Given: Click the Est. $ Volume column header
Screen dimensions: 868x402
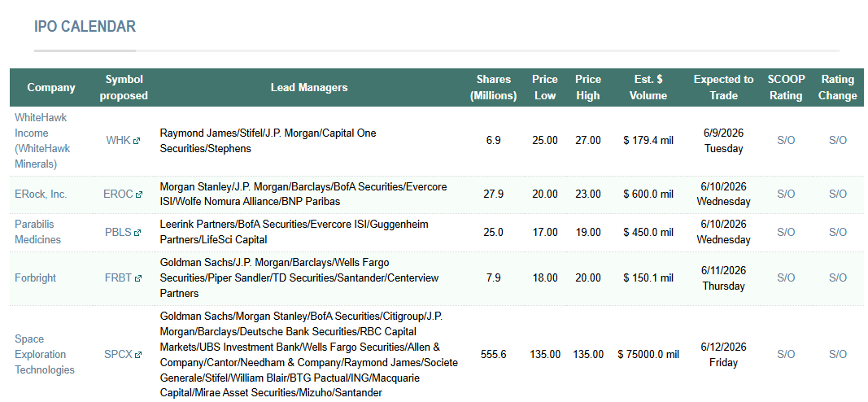Looking at the screenshot, I should click(x=648, y=88).
